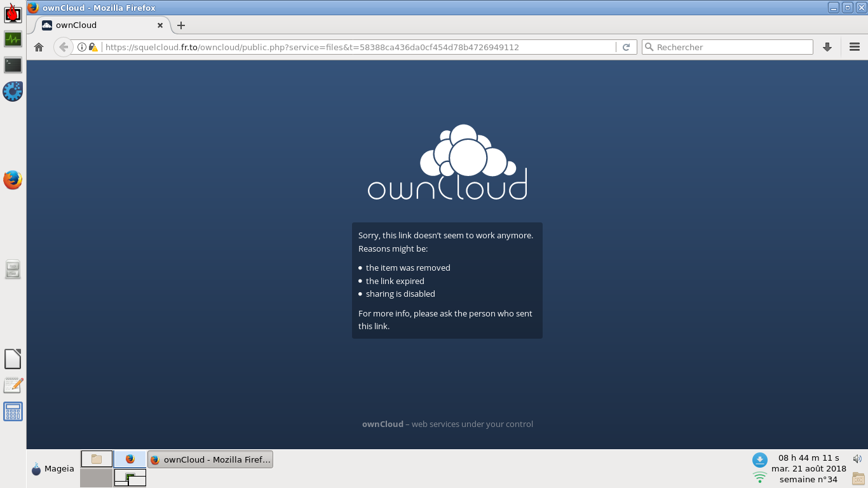The image size is (868, 488).
Task: Open the system monitor sidebar icon
Action: (x=13, y=39)
